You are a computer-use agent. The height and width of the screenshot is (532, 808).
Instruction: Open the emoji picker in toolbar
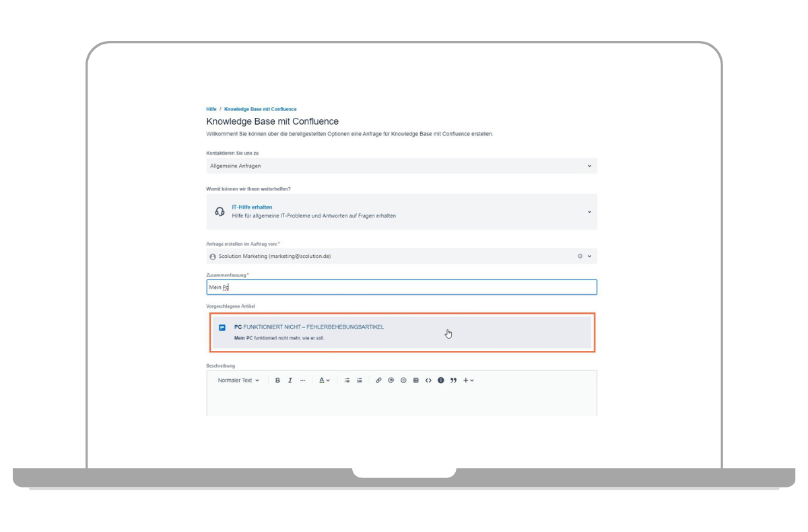click(403, 380)
